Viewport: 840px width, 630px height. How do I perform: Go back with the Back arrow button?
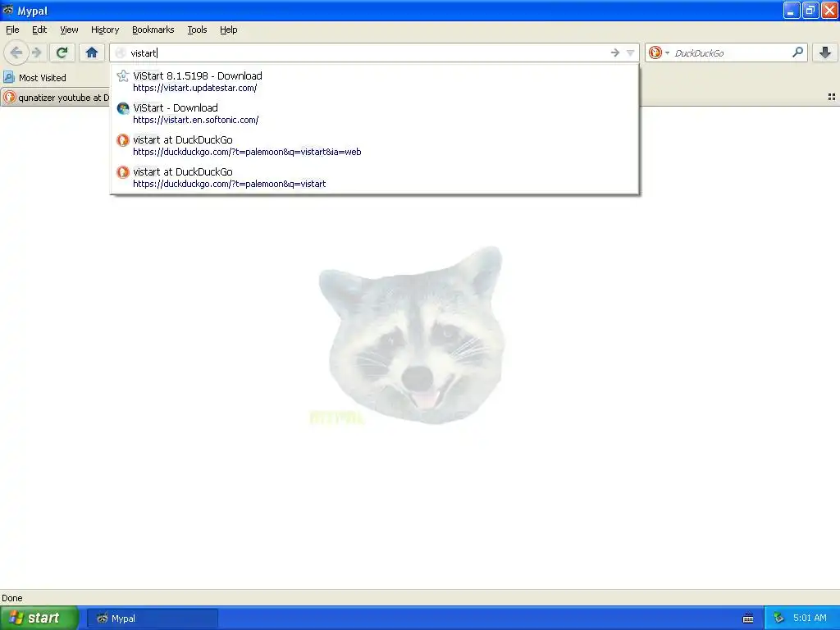click(x=16, y=52)
